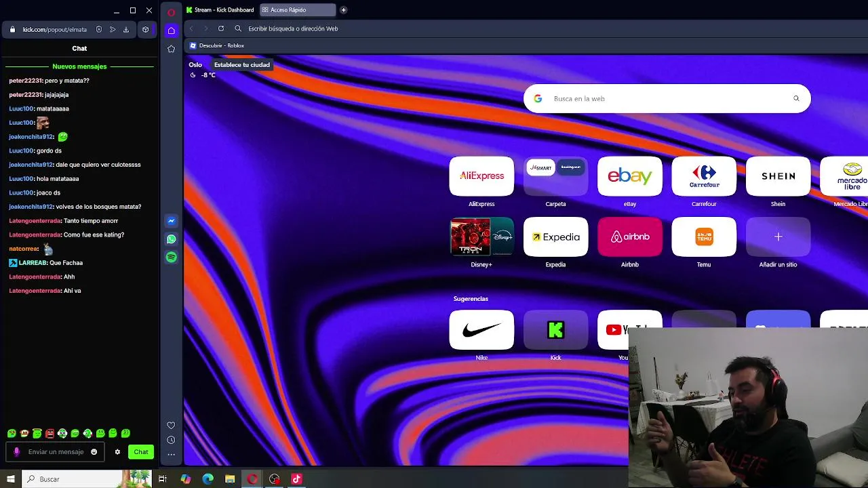This screenshot has width=868, height=488.
Task: Click the Busca en la web field
Action: (667, 99)
